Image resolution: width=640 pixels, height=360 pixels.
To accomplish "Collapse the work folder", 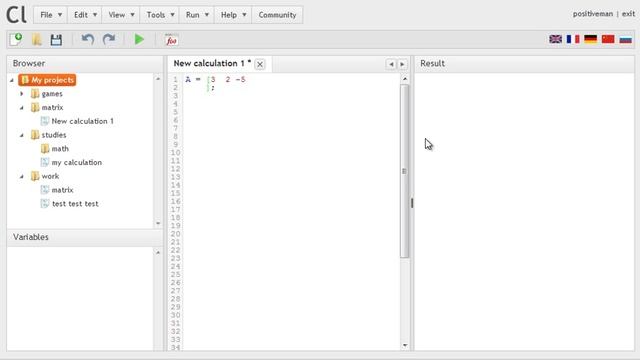I will 22,176.
